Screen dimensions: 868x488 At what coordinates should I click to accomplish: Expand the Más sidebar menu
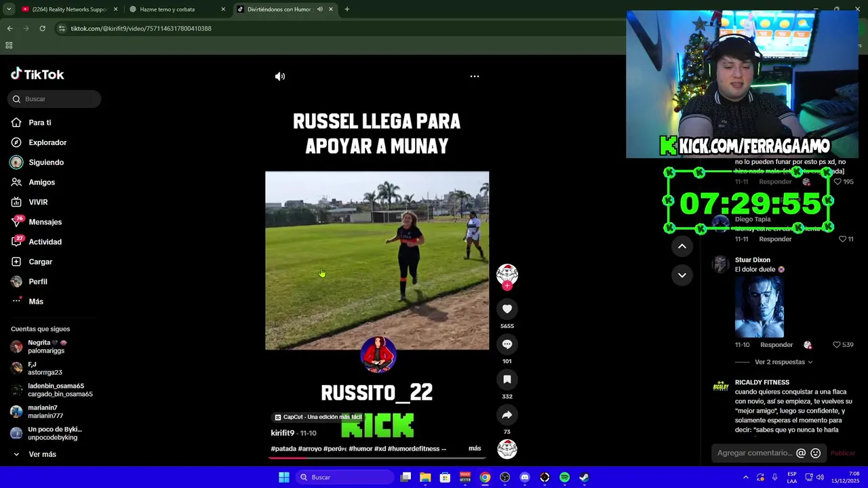pos(36,302)
